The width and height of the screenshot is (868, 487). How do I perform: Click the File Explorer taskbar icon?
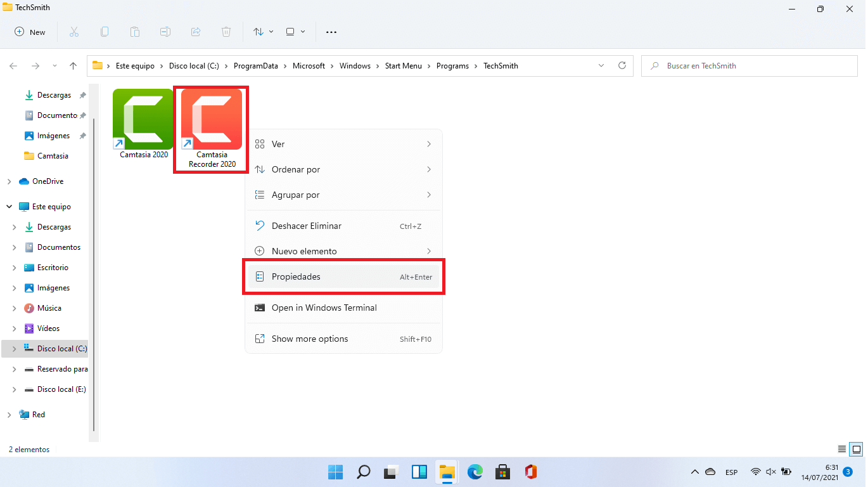pos(447,472)
